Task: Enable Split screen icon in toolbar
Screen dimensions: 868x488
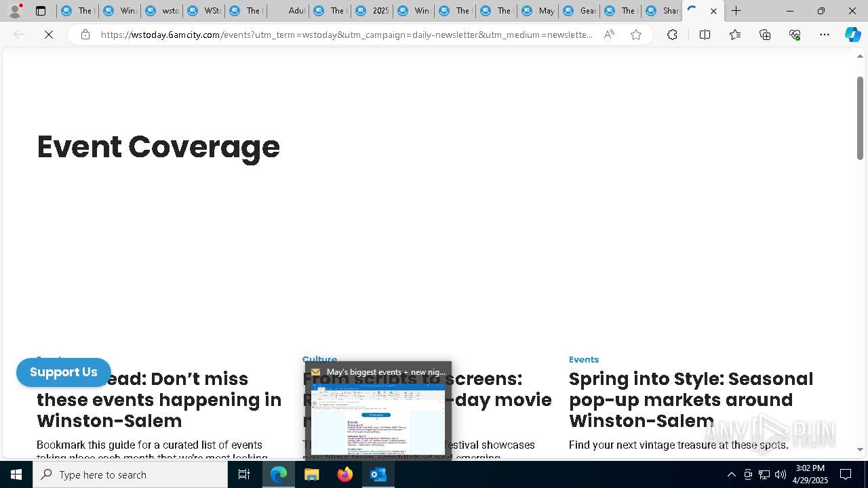Action: pyautogui.click(x=705, y=35)
